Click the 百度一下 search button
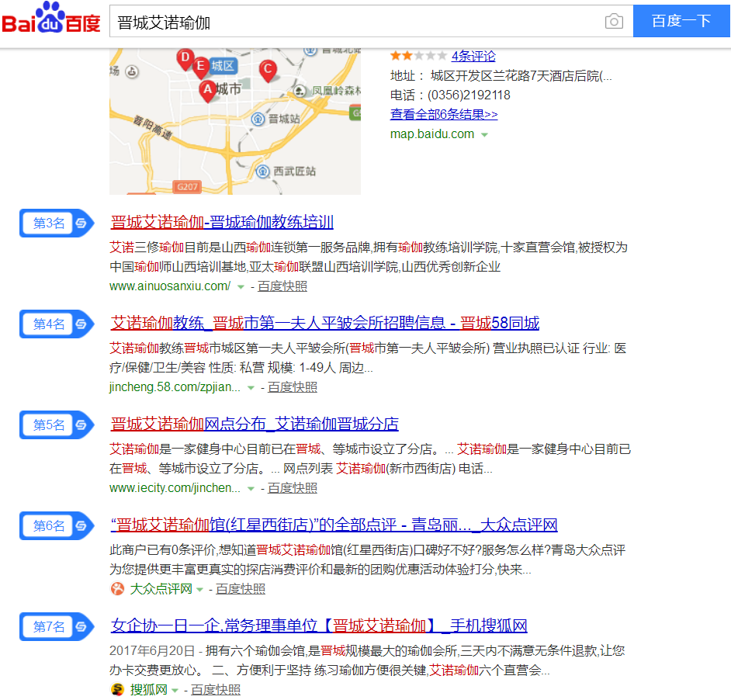Screen dimensions: 731x700 point(681,21)
